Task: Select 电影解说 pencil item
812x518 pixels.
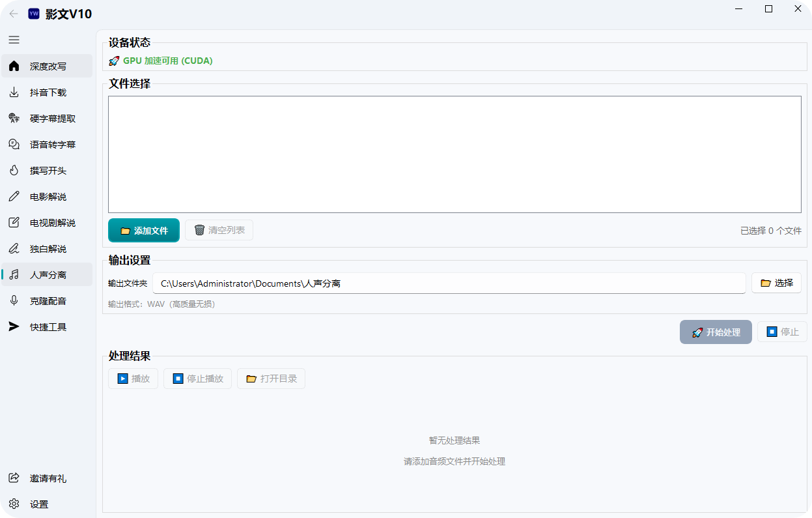Action: tap(48, 197)
